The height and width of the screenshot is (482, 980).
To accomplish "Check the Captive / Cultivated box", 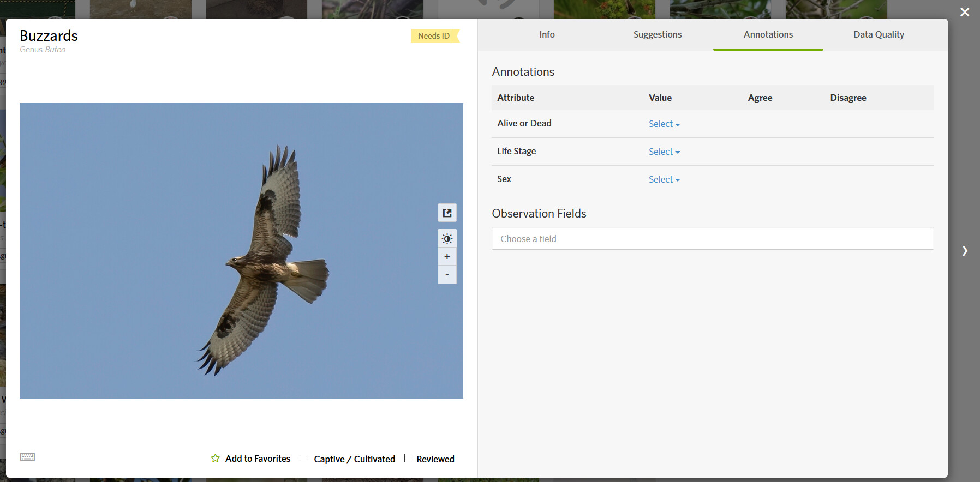I will 304,459.
